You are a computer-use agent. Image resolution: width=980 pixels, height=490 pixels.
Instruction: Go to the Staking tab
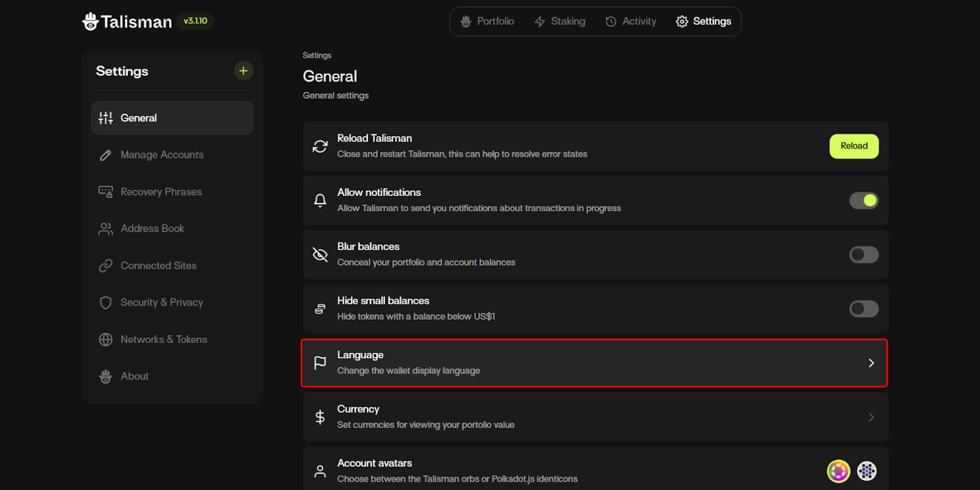coord(560,21)
